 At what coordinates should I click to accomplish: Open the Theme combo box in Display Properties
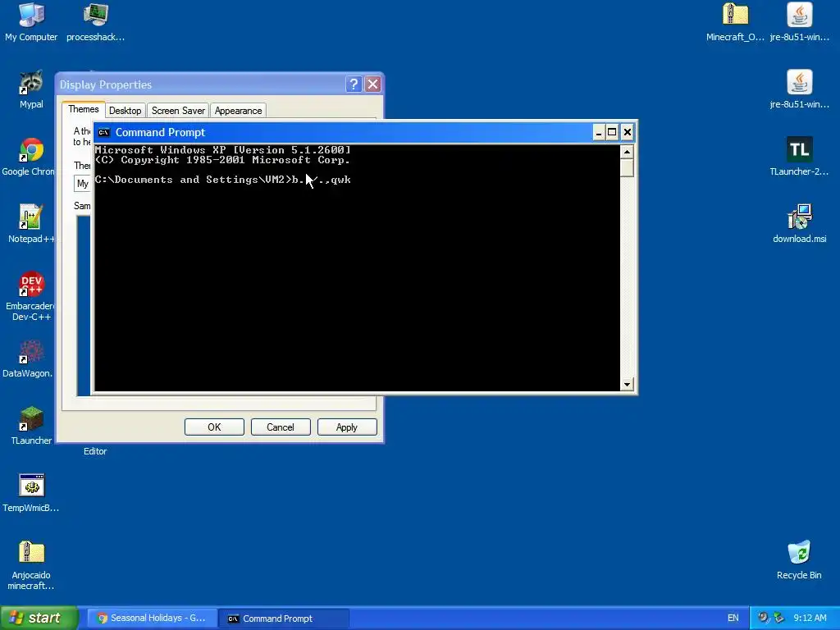[83, 184]
